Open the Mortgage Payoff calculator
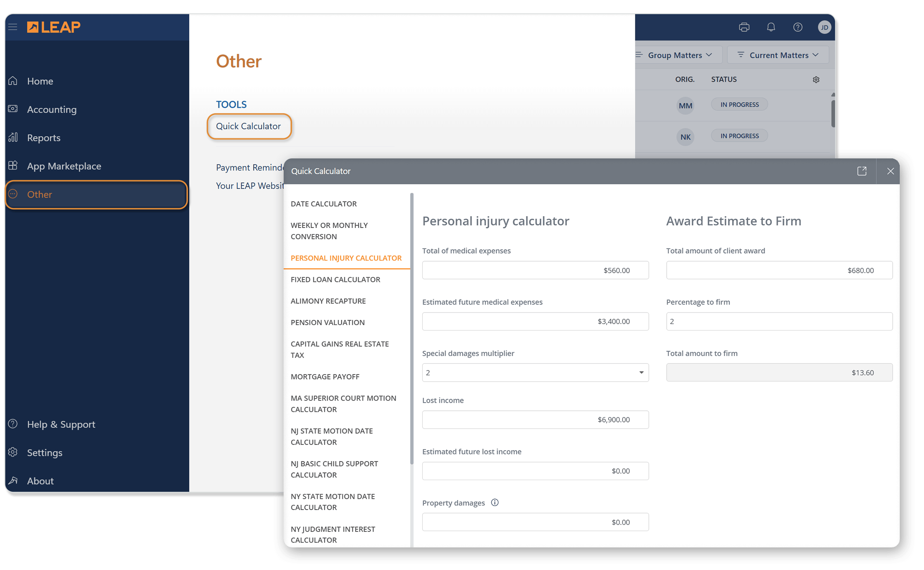The height and width of the screenshot is (570, 924). pos(325,377)
